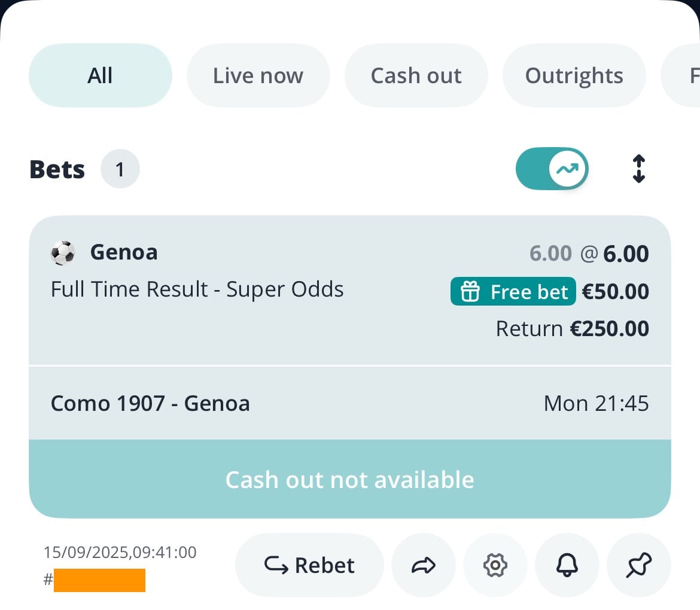
Task: Select the All filter tab
Action: 100,75
